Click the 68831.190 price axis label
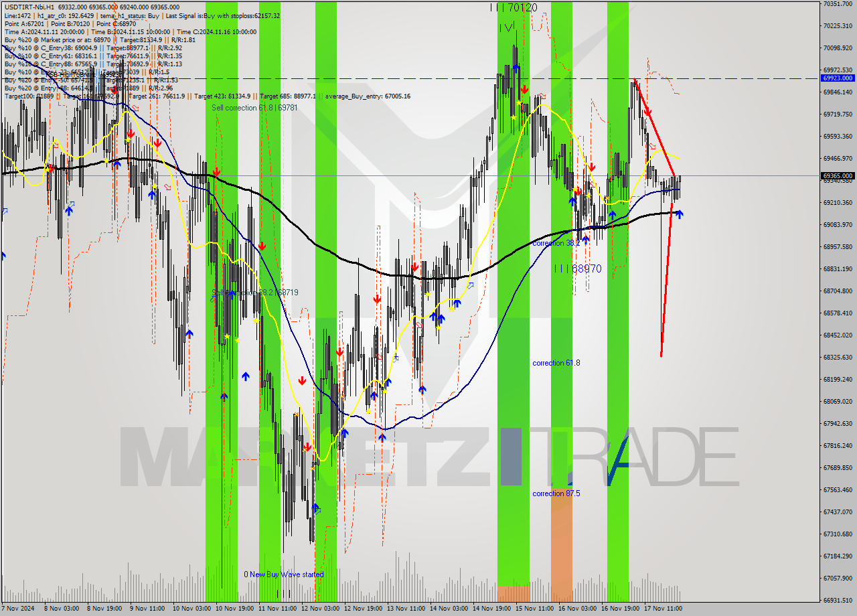Image resolution: width=857 pixels, height=616 pixels. point(838,269)
